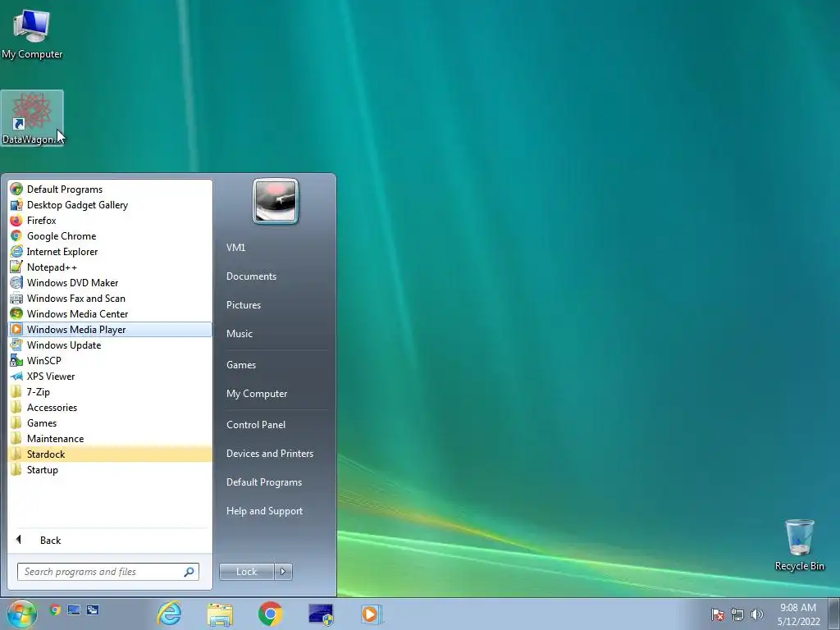The width and height of the screenshot is (840, 630).
Task: Open Default Programs in the right pane
Action: 263,482
